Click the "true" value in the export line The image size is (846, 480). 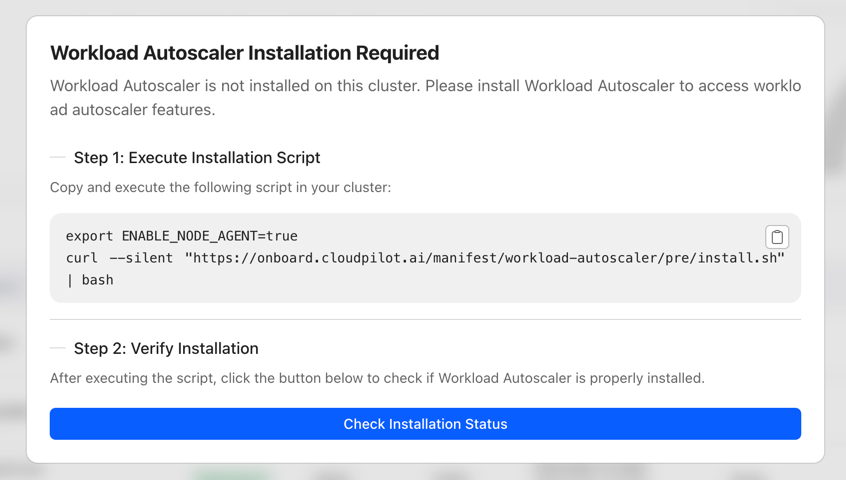click(x=282, y=236)
